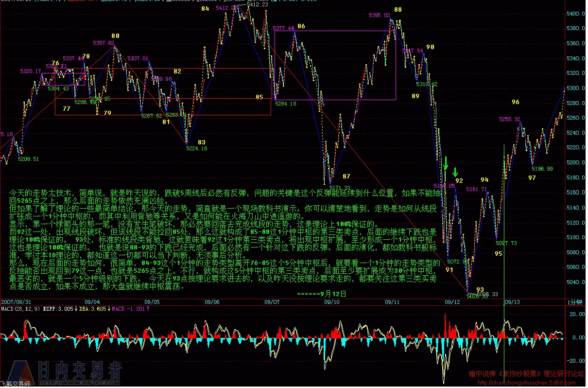Click the 09/10 date axis label

pos(332,302)
